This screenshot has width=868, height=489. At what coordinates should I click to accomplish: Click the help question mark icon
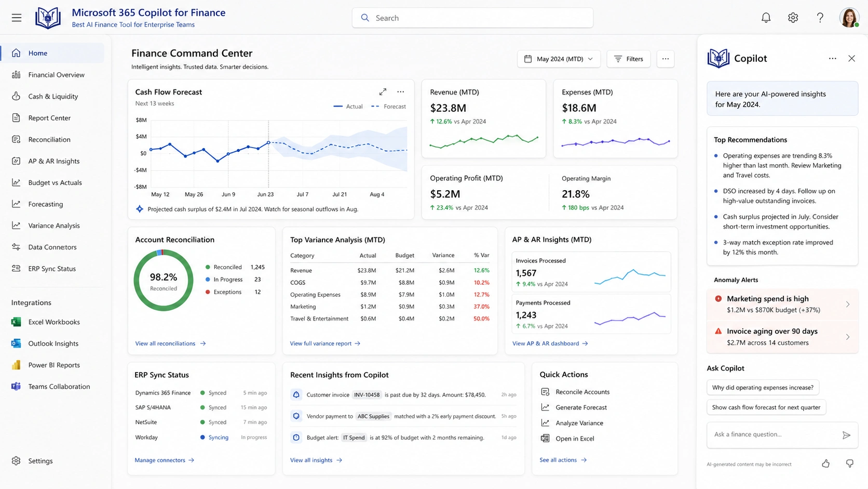point(820,18)
